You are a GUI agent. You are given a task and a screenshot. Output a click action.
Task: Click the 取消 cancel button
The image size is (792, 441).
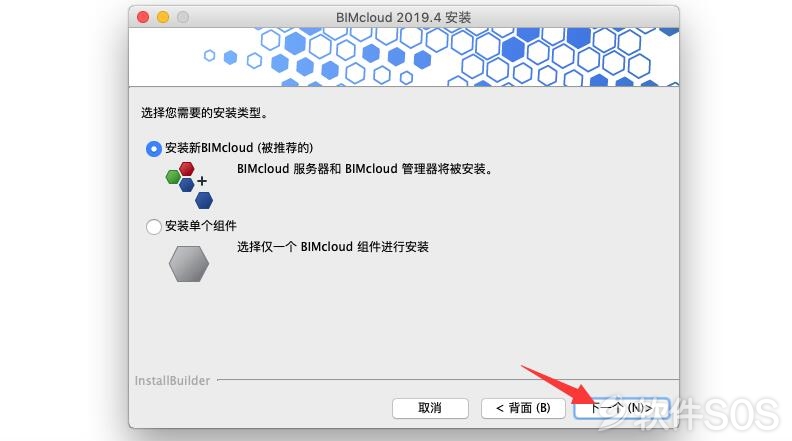point(430,408)
